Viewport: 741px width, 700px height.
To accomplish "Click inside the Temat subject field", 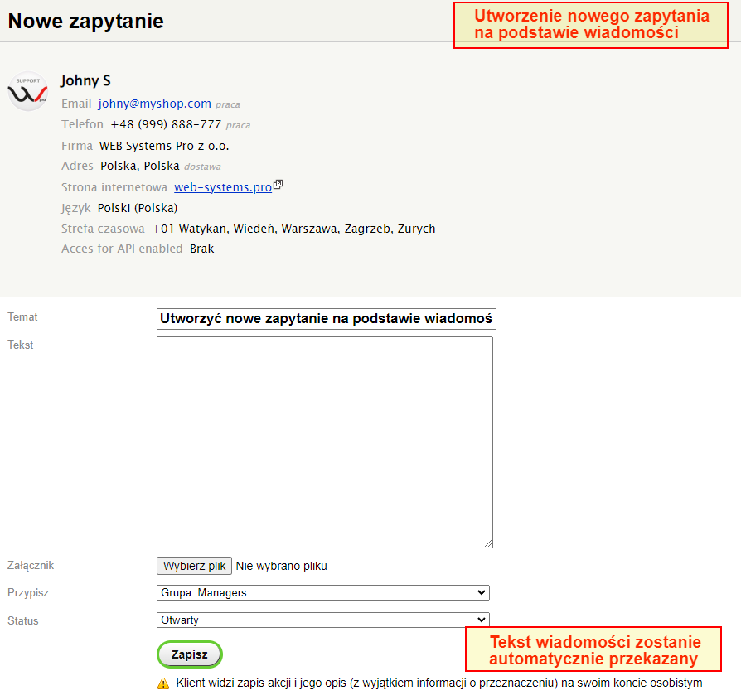I will tap(326, 318).
